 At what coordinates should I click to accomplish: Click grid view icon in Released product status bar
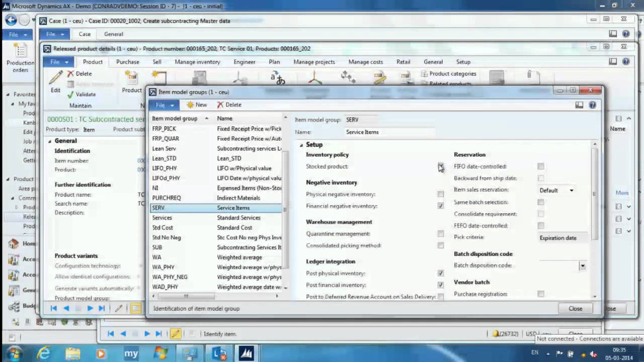coord(135,308)
